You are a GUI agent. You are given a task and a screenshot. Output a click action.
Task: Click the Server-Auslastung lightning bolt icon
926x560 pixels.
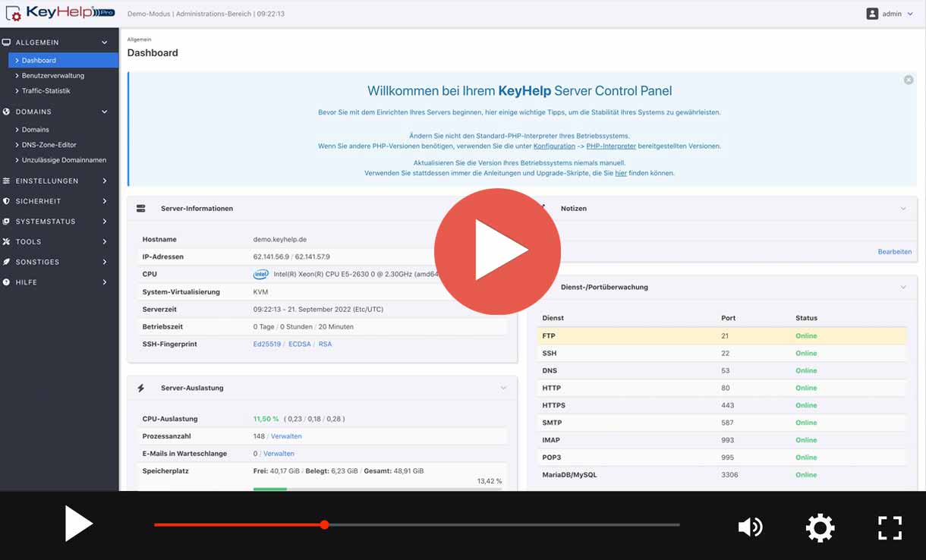coord(140,388)
